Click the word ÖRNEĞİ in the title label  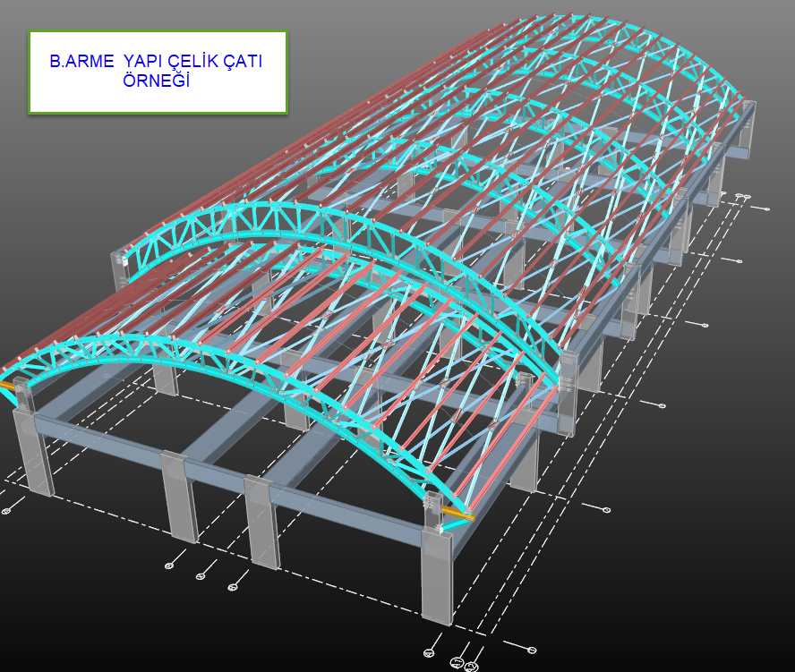157,81
